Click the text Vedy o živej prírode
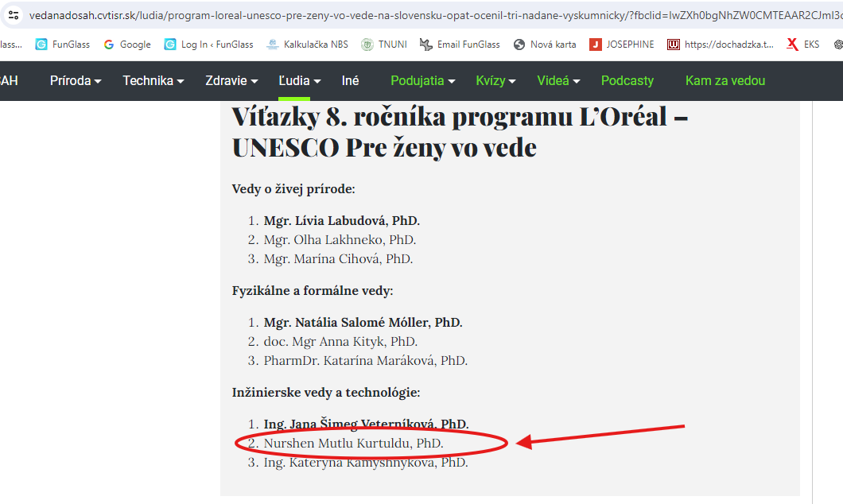This screenshot has height=504, width=843. point(293,189)
